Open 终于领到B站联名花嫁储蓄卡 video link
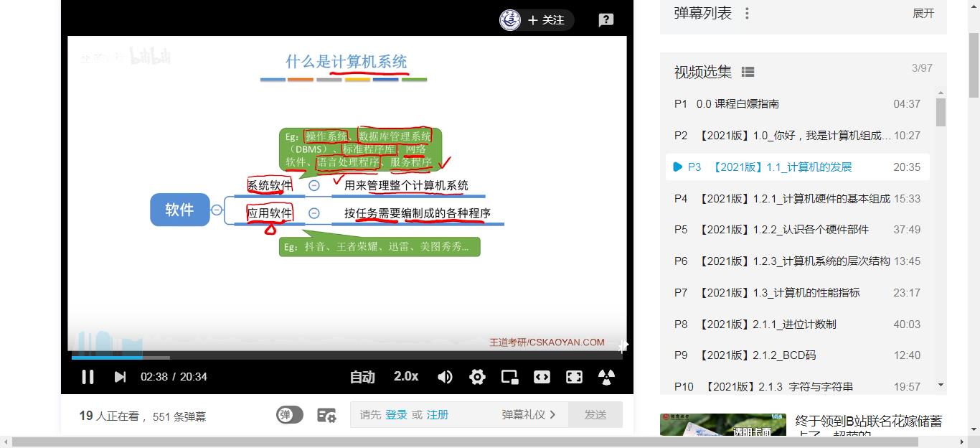The height and width of the screenshot is (448, 980). click(869, 426)
